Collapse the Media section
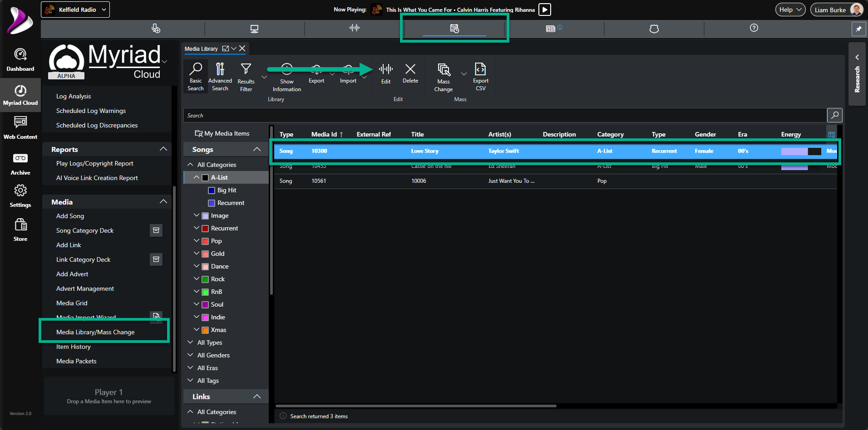The height and width of the screenshot is (430, 868). coord(163,202)
